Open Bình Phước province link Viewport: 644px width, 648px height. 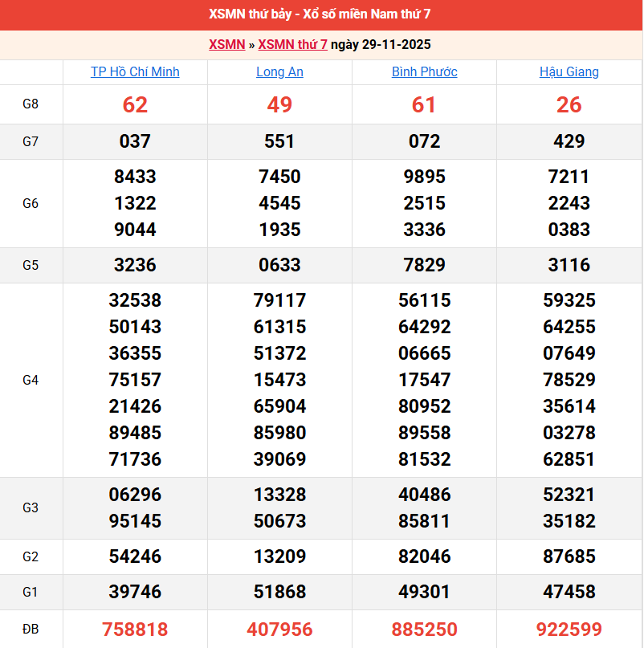pyautogui.click(x=424, y=72)
